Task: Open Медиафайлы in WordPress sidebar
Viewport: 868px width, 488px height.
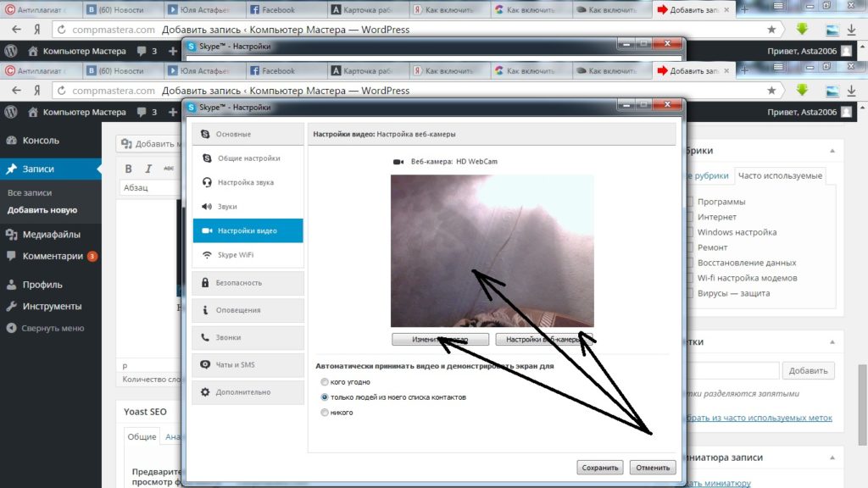Action: pyautogui.click(x=50, y=235)
